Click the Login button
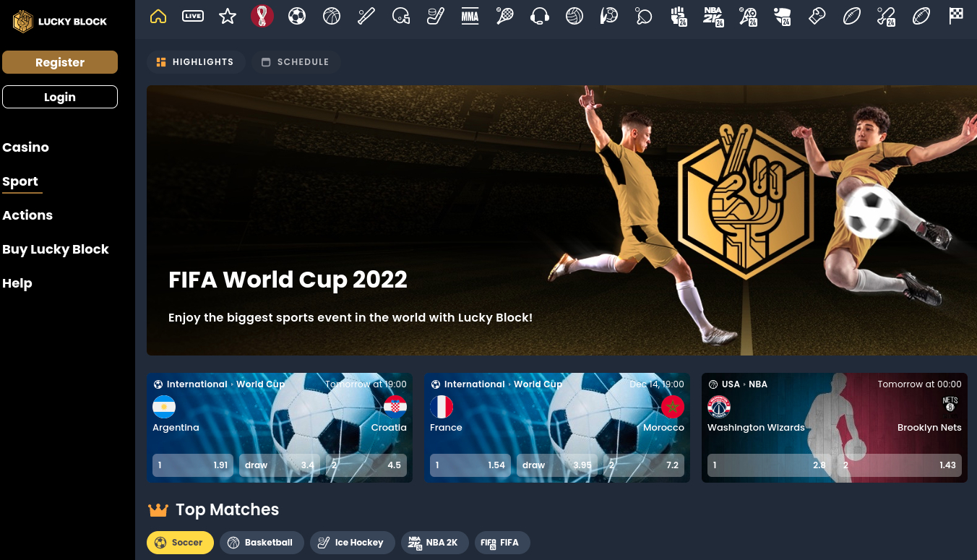The height and width of the screenshot is (560, 977). [x=60, y=97]
